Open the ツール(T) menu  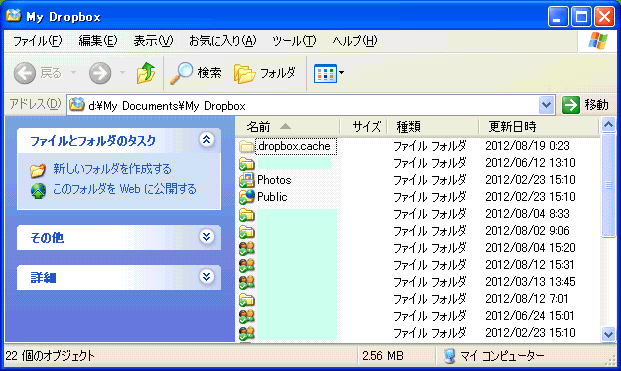tap(294, 41)
